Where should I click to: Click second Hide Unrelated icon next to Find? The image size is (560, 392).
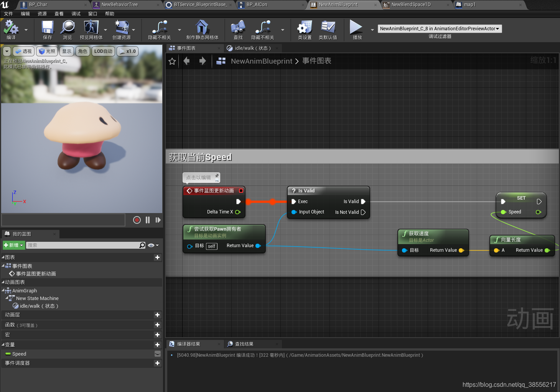263,27
